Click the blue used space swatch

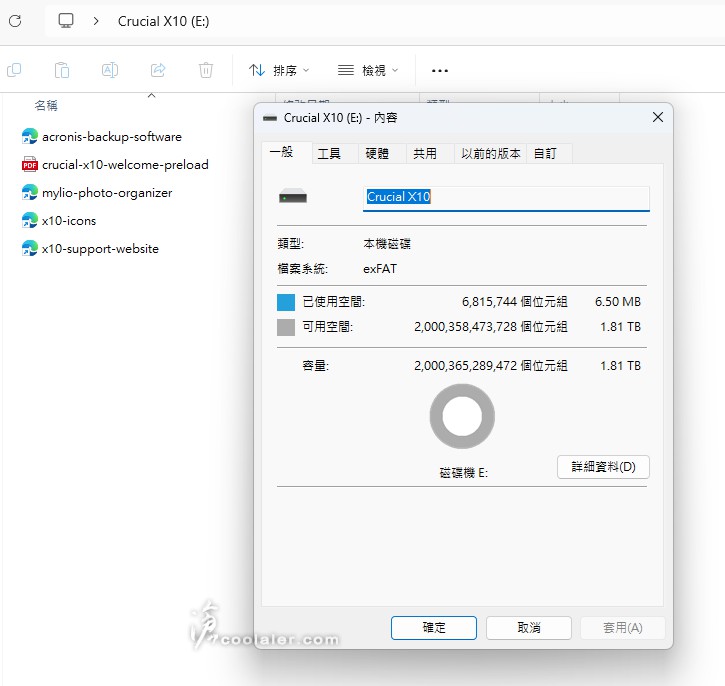click(286, 302)
